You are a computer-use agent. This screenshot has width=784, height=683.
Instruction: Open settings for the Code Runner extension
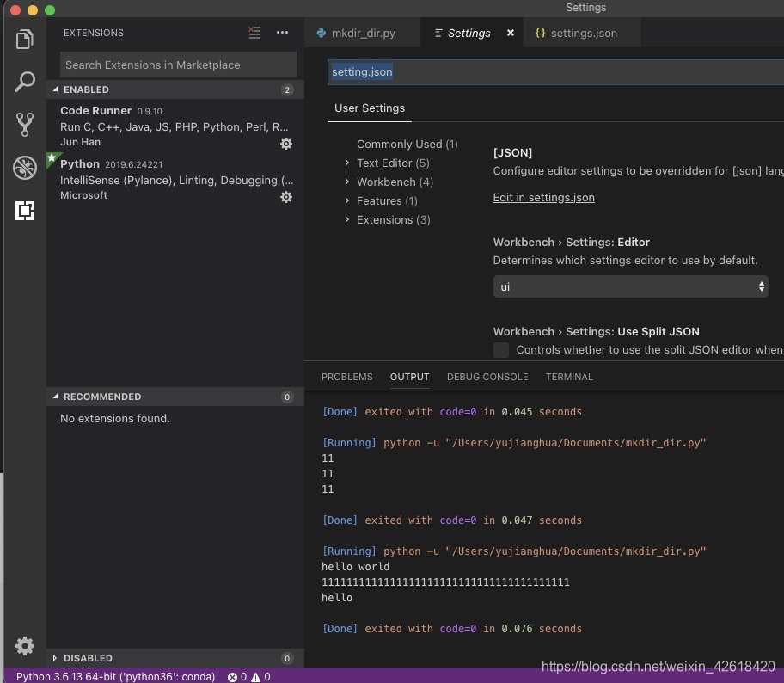[x=286, y=144]
